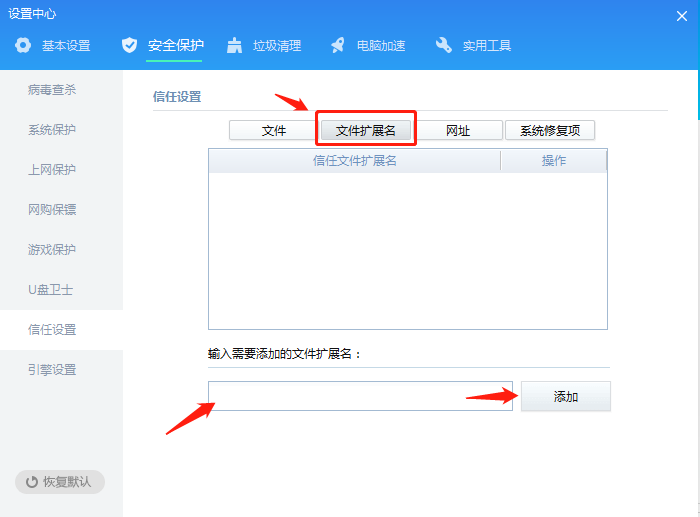Open U盘卫士 sidebar item
The width and height of the screenshot is (700, 517).
(x=61, y=290)
